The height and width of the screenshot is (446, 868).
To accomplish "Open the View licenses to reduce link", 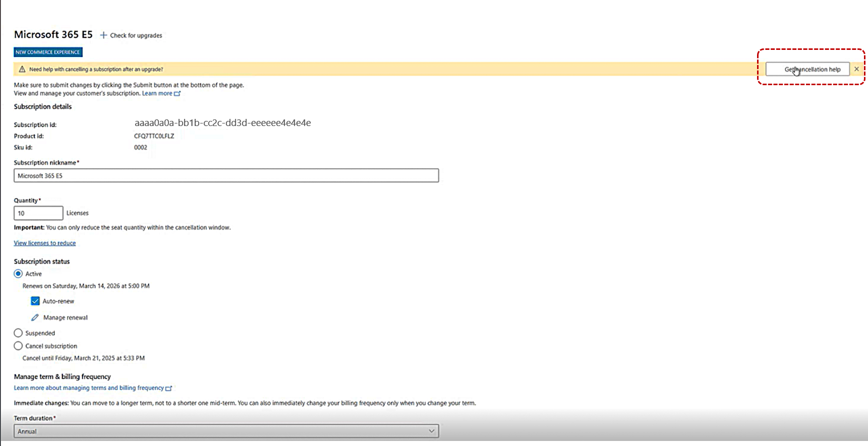I will click(45, 243).
